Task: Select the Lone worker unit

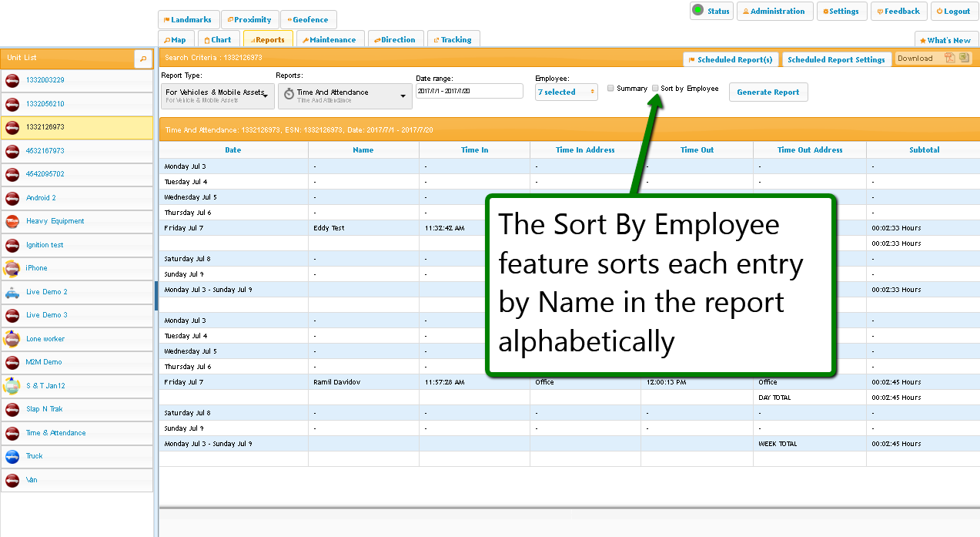Action: 45,339
